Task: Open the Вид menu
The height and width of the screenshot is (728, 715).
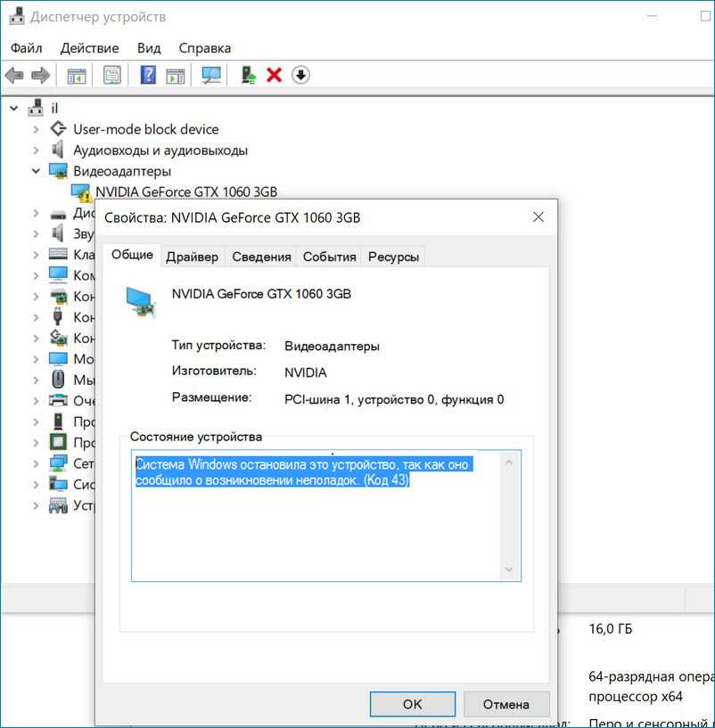Action: (x=149, y=48)
